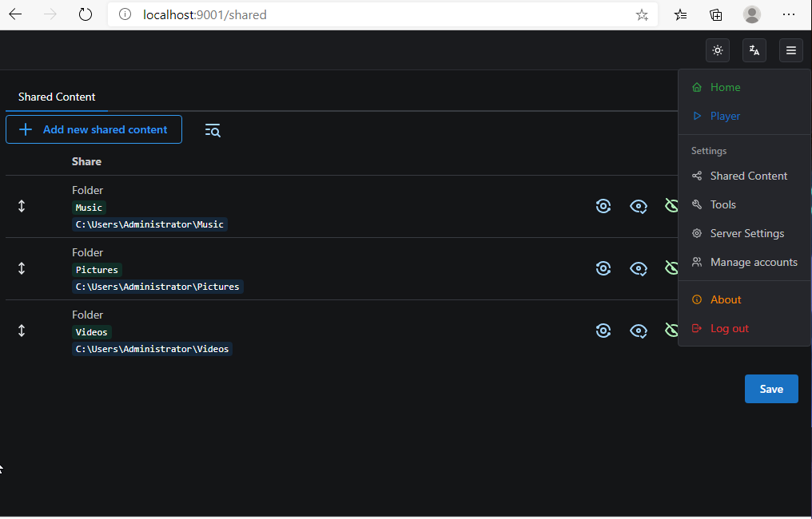Click the reorder control beside Videos
Viewport: 812px width, 519px height.
pos(22,330)
